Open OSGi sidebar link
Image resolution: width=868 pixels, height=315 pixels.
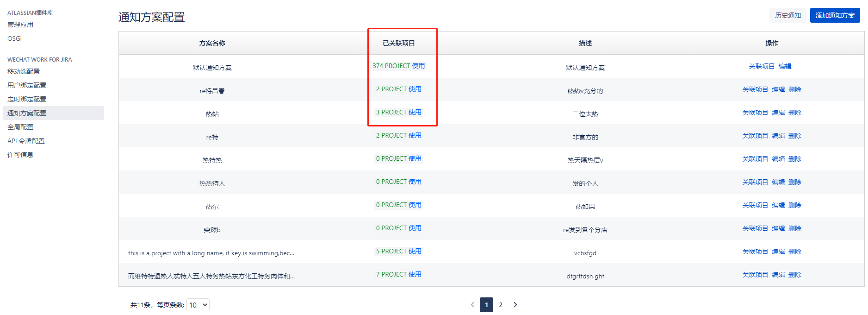click(14, 38)
